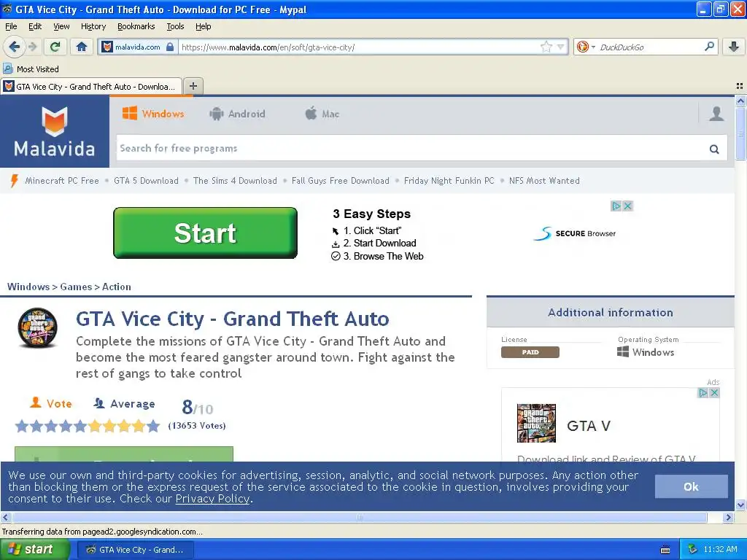Open the GTA 5 Download link
Viewport: 747px width, 560px height.
point(146,181)
